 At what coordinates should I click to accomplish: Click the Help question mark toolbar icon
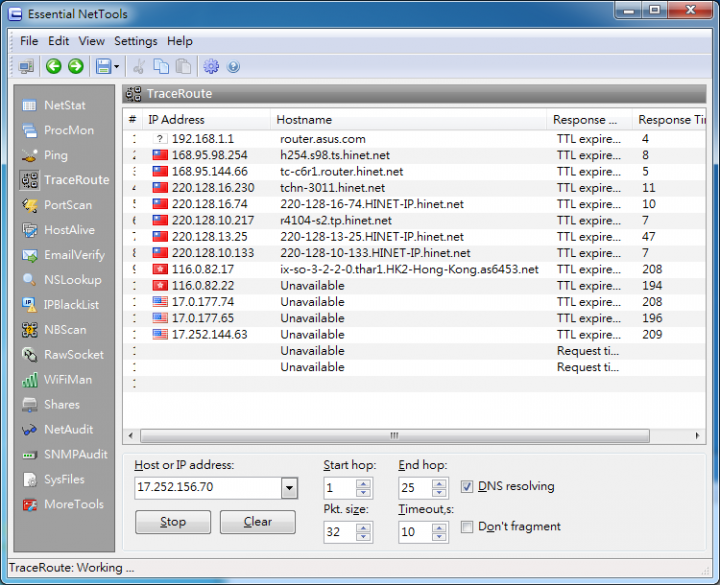(233, 67)
